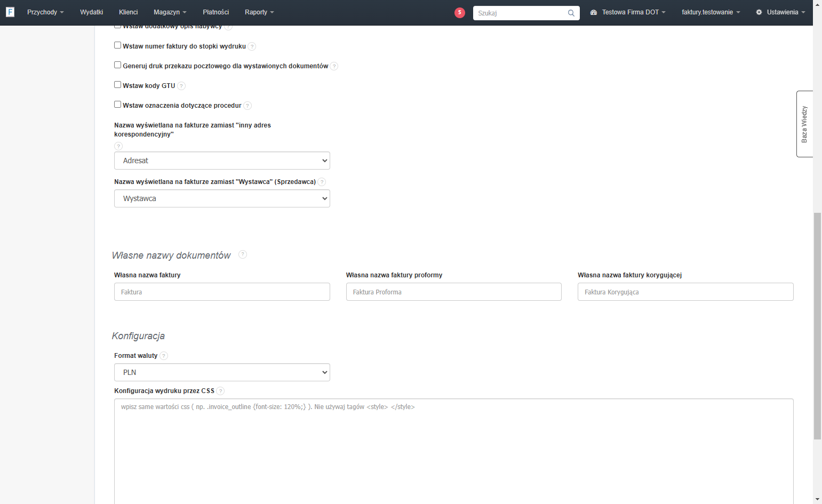Open the Przychody menu
Screen dimensions: 822x504
pos(45,12)
